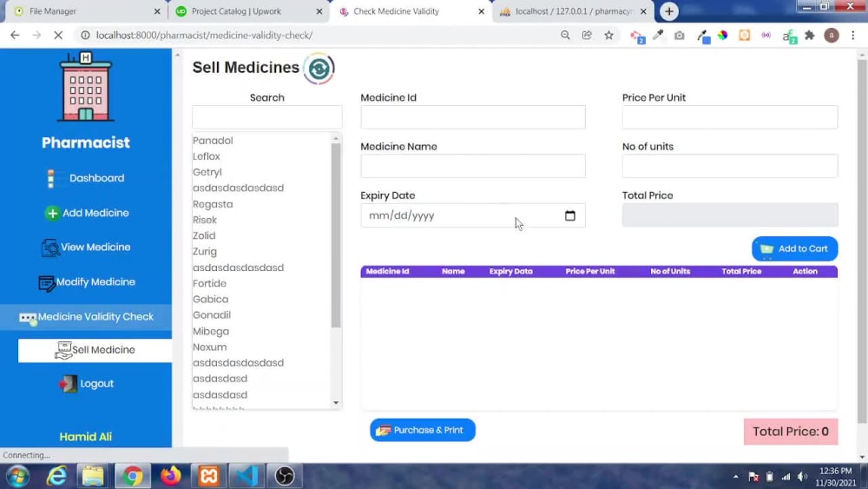Click Medicine Id column header
The width and height of the screenshot is (868, 489).
coord(387,271)
